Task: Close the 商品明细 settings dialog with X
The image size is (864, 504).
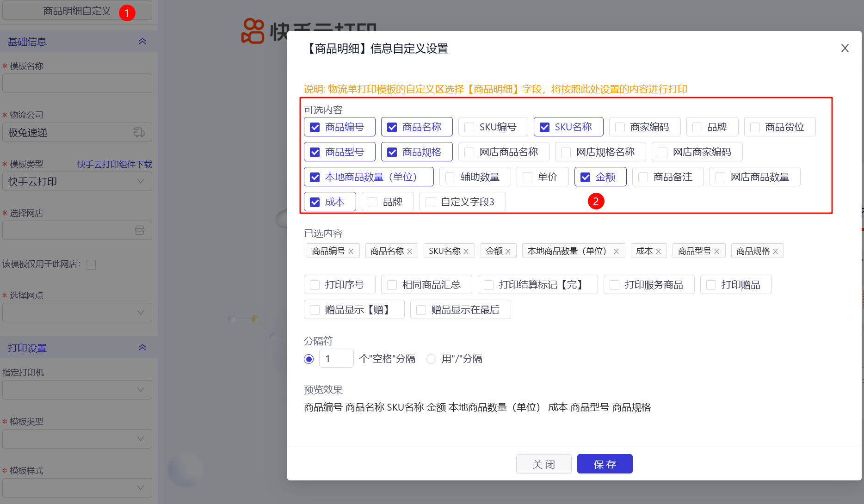Action: (x=845, y=48)
